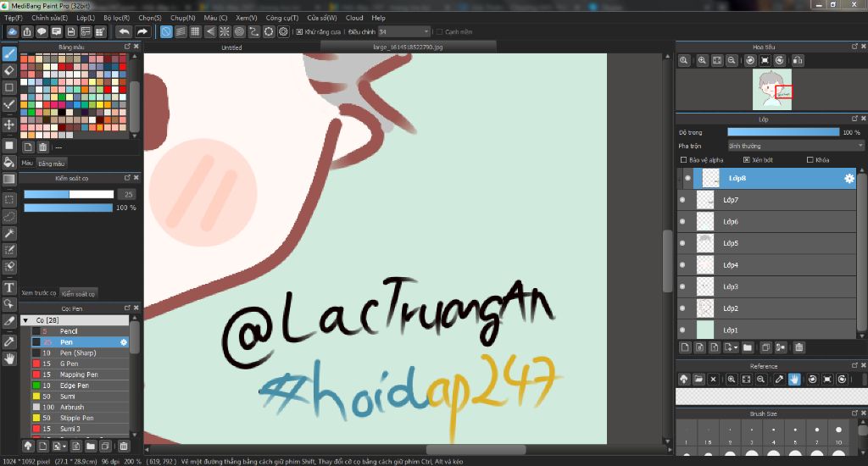This screenshot has height=466, width=868.
Task: Open the Công cụ(T) menu
Action: (x=281, y=18)
